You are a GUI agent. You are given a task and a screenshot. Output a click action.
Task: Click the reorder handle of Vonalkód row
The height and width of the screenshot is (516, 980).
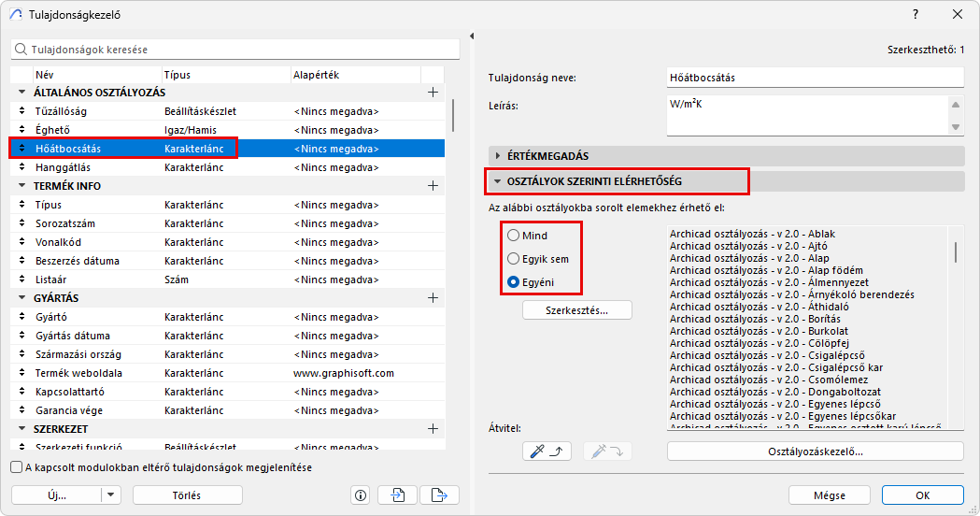click(x=21, y=242)
